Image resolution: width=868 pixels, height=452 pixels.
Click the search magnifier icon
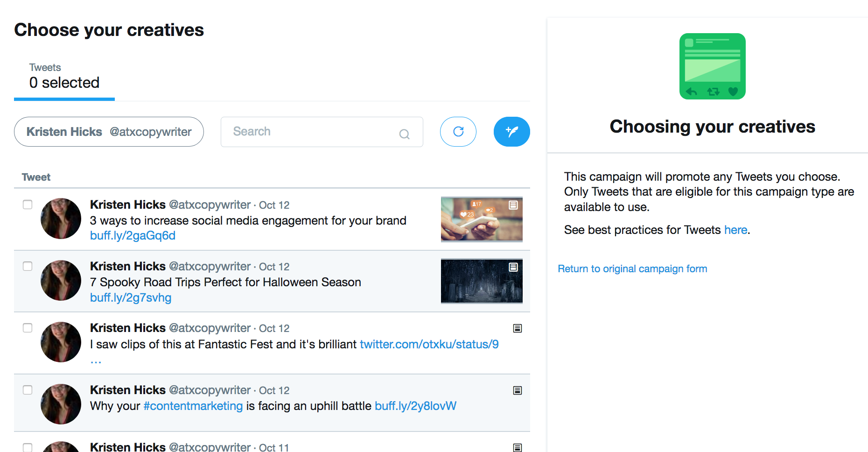pyautogui.click(x=404, y=134)
